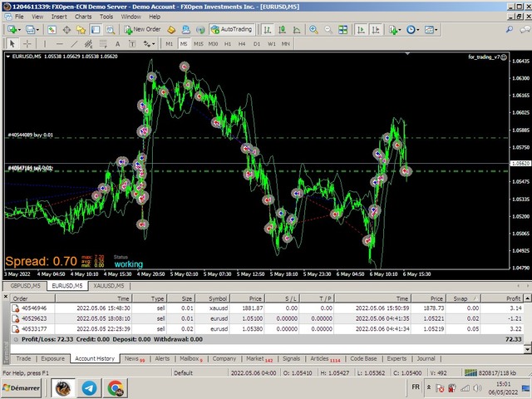Screen dimensions: 532x399
Task: Open the Experts tab in Terminal
Action: tap(397, 358)
